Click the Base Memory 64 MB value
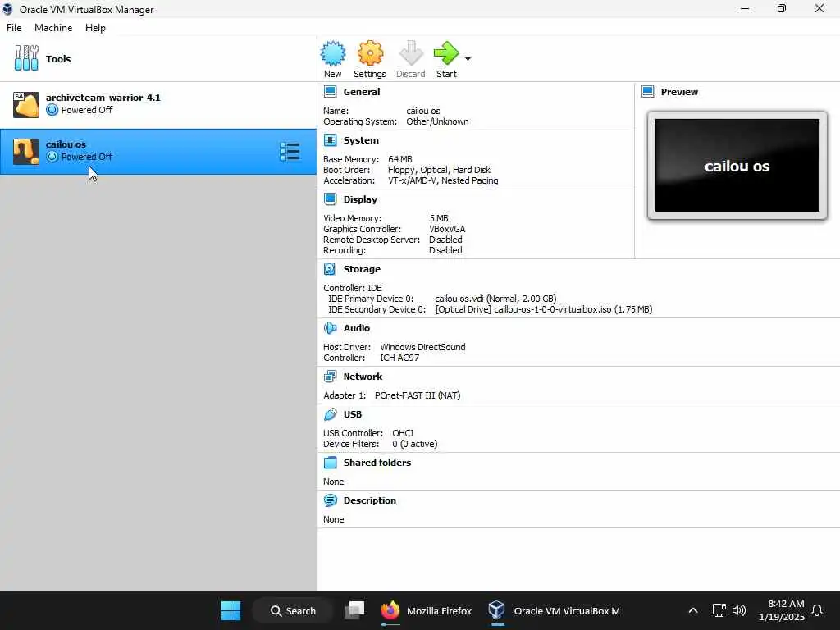The image size is (840, 630). [400, 159]
